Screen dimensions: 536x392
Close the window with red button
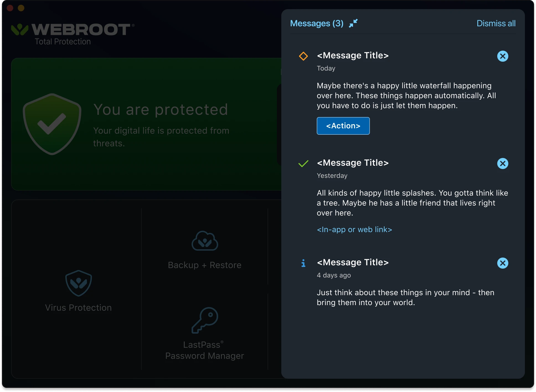click(x=10, y=8)
